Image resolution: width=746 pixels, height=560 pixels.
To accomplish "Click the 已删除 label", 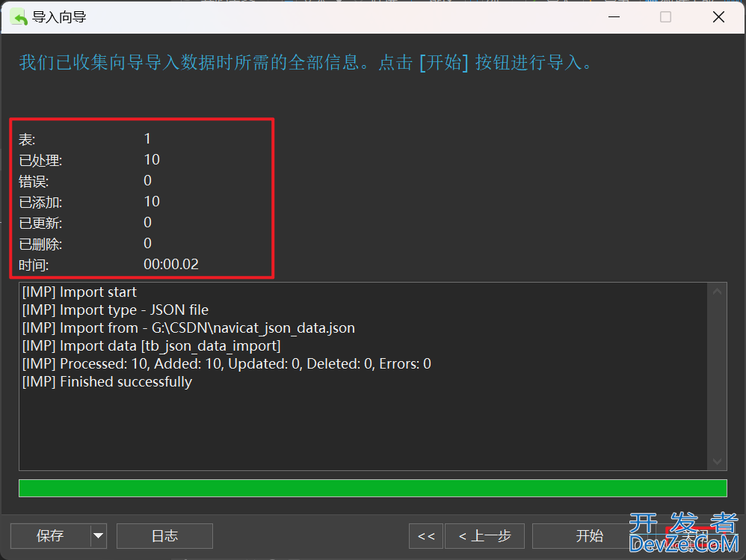I will (40, 244).
